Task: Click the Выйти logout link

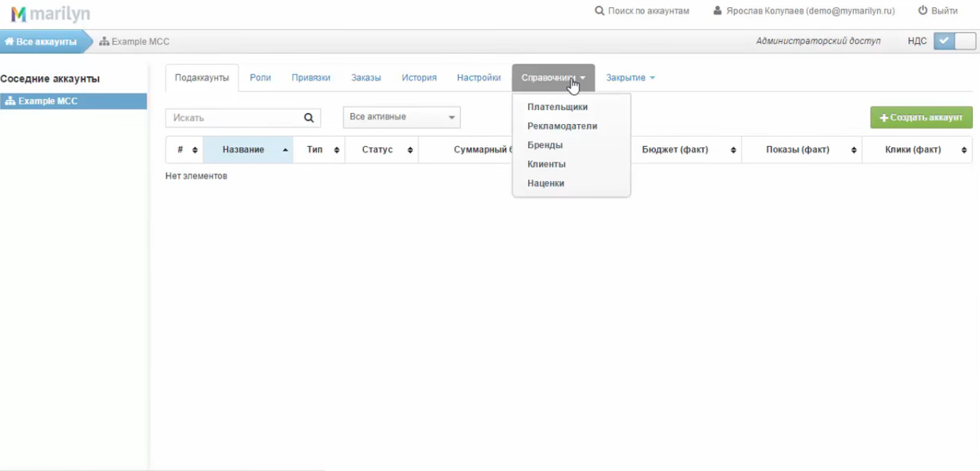Action: [937, 11]
